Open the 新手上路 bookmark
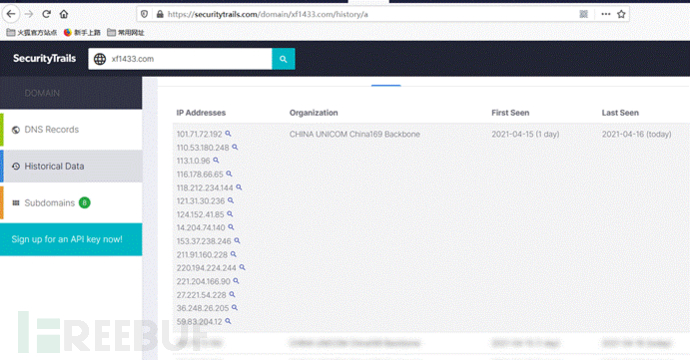The height and width of the screenshot is (360, 690). click(82, 33)
